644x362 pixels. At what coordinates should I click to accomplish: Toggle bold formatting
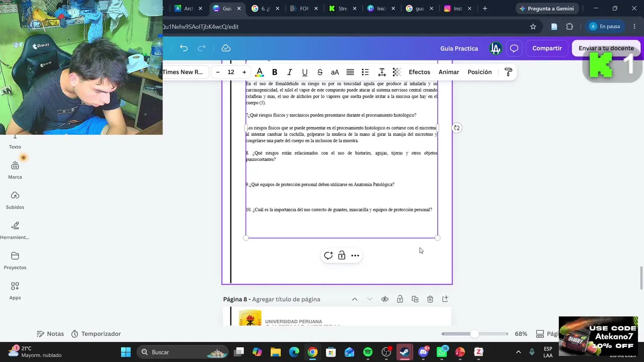(275, 72)
